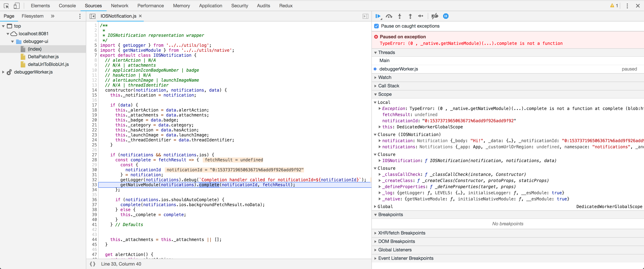Viewport: 644px width, 269px height.
Task: Toggle Pause on caught exceptions checkbox
Action: click(376, 26)
